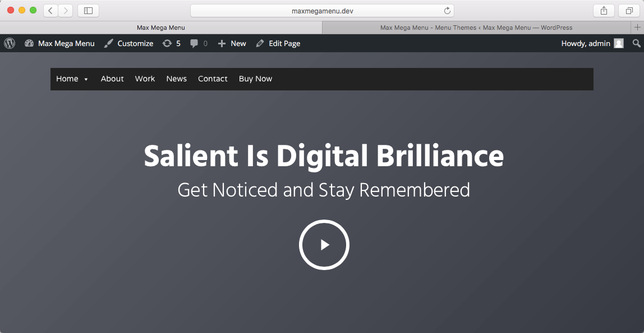
Task: Open the Safari share menu
Action: pyautogui.click(x=604, y=11)
